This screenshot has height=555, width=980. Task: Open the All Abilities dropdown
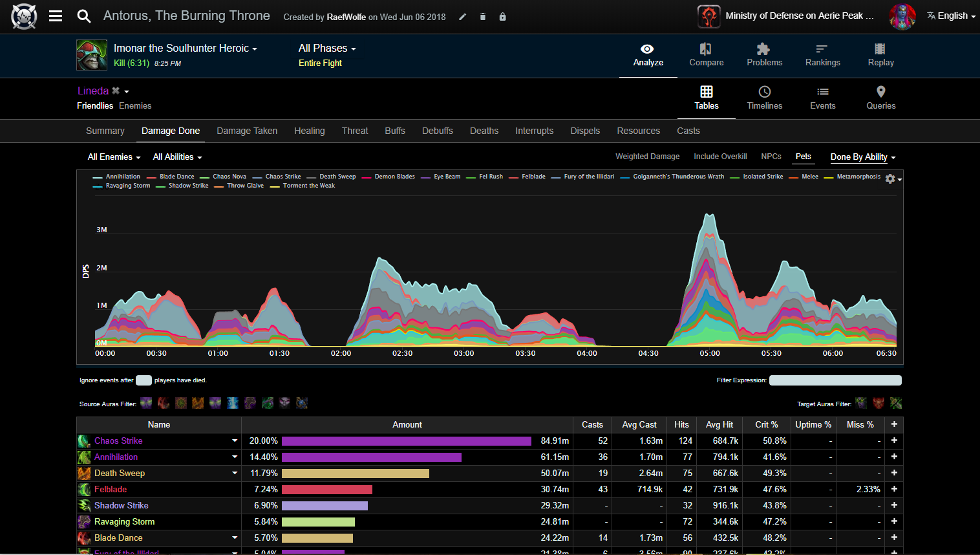[x=177, y=157]
